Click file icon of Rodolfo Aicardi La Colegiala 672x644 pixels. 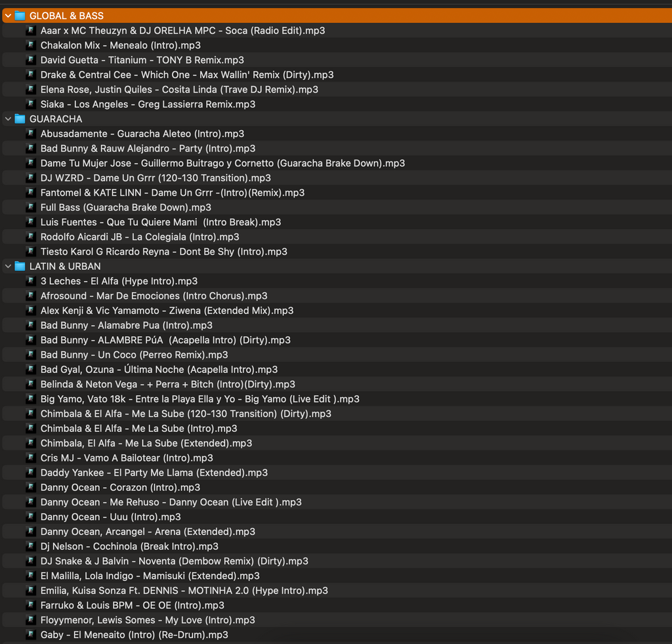click(x=30, y=237)
